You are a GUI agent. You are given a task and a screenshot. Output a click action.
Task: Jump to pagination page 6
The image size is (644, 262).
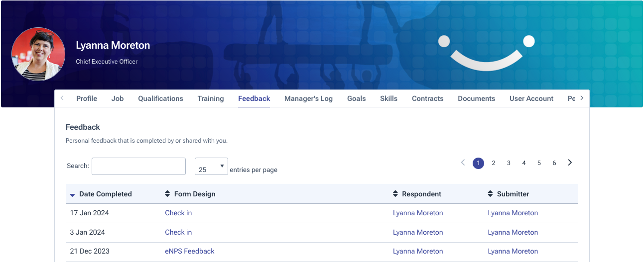(x=554, y=163)
